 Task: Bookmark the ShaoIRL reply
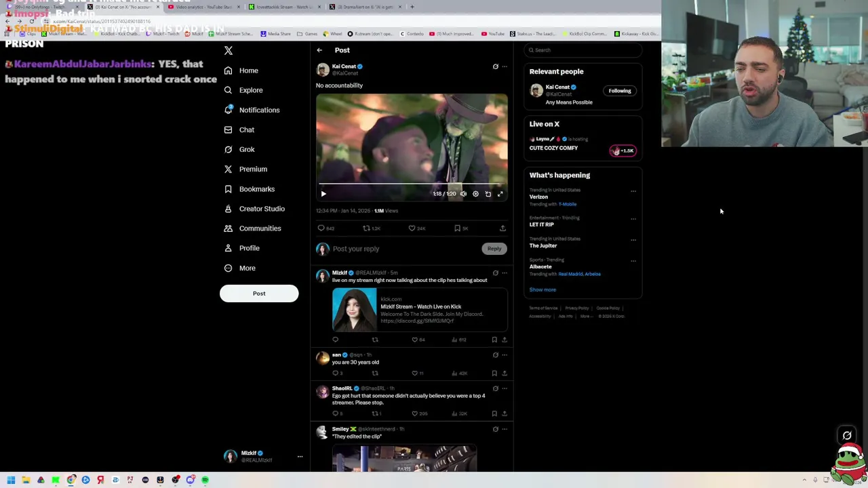point(494,413)
